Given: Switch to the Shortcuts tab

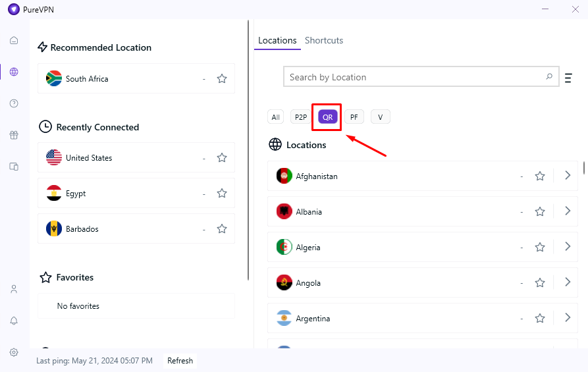Looking at the screenshot, I should (324, 41).
